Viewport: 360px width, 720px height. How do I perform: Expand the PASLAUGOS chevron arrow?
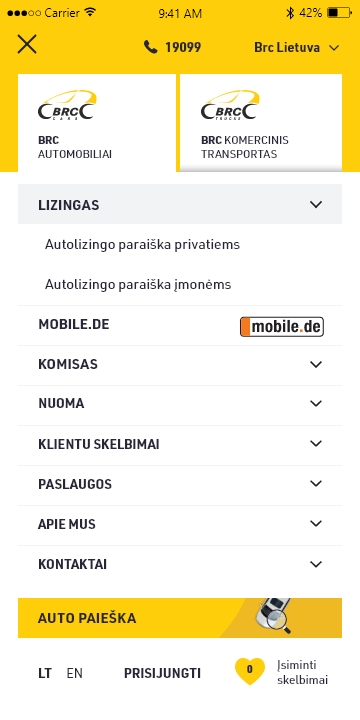[x=316, y=484]
